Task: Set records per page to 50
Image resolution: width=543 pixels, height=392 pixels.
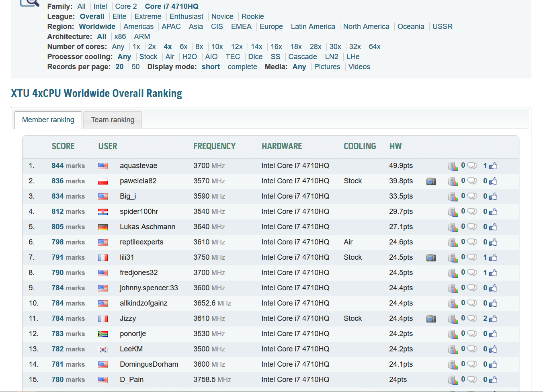Action: [135, 67]
